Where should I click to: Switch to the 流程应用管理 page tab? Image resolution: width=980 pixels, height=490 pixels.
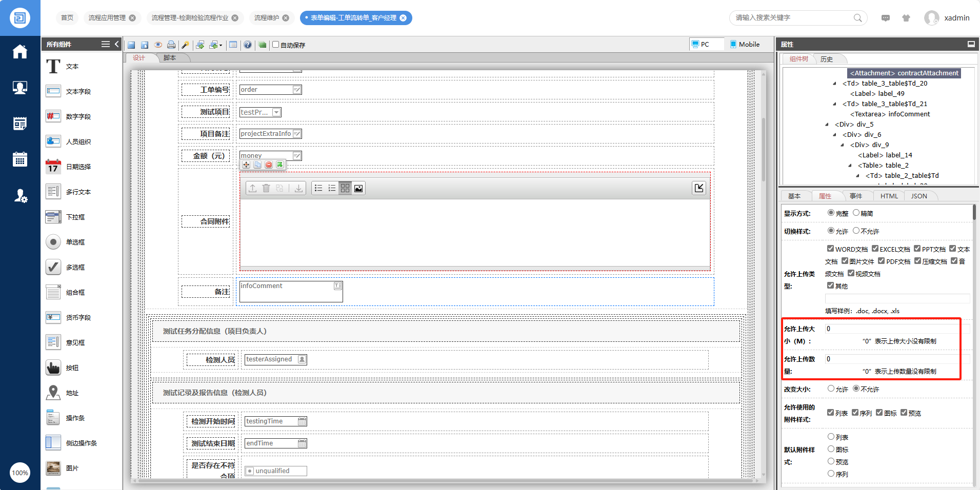(x=107, y=18)
